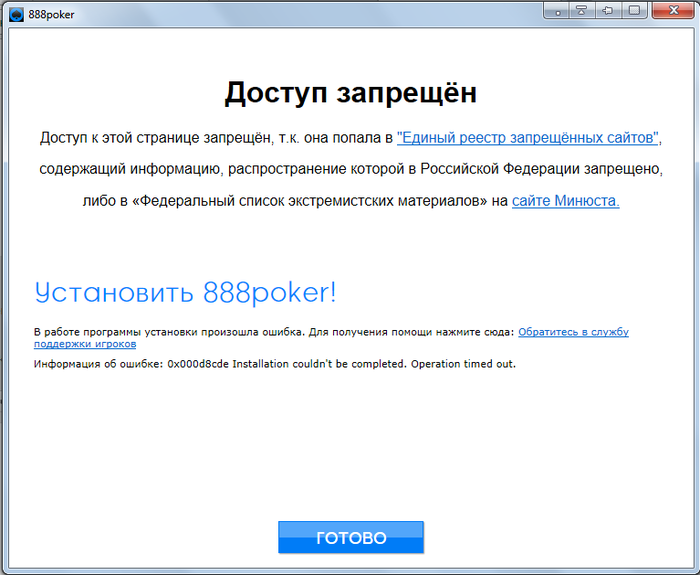Click the transparency square title bar button
The image size is (700, 575).
point(634,11)
